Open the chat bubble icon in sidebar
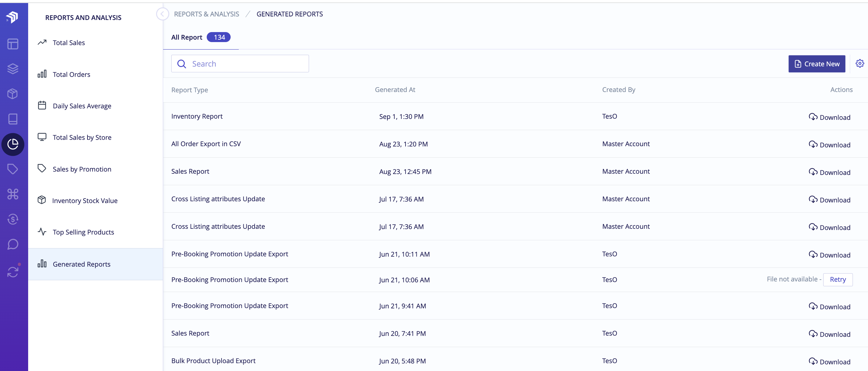Viewport: 868px width, 371px height. click(13, 244)
